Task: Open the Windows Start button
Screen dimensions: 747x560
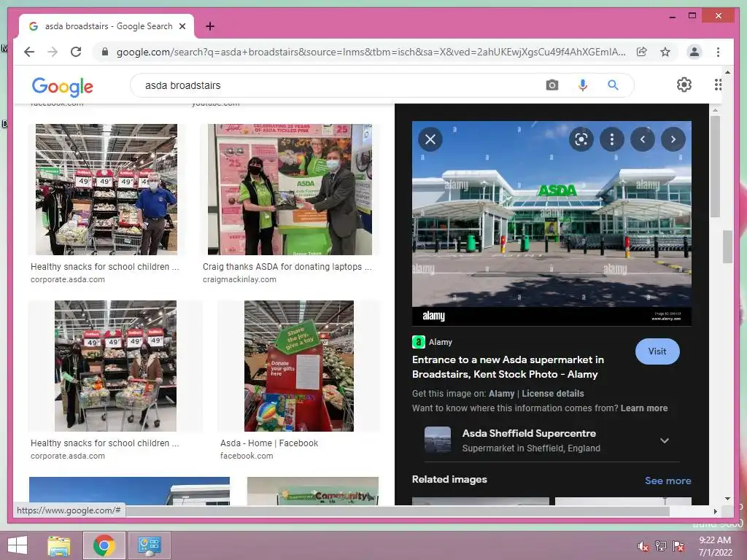Action: (18, 545)
